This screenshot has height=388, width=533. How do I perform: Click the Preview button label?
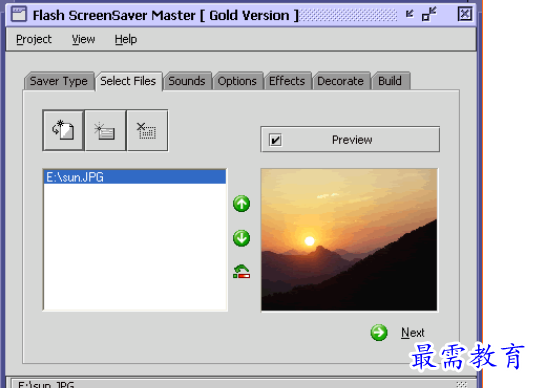tap(352, 140)
